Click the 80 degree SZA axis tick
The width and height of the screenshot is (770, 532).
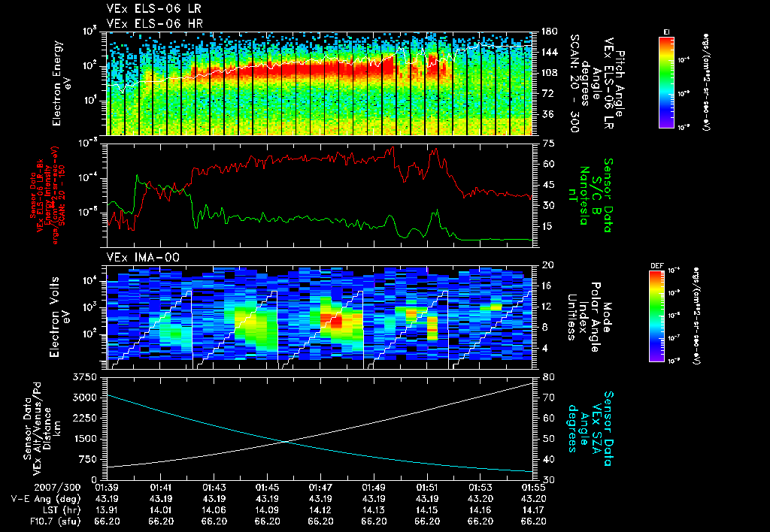(x=548, y=377)
